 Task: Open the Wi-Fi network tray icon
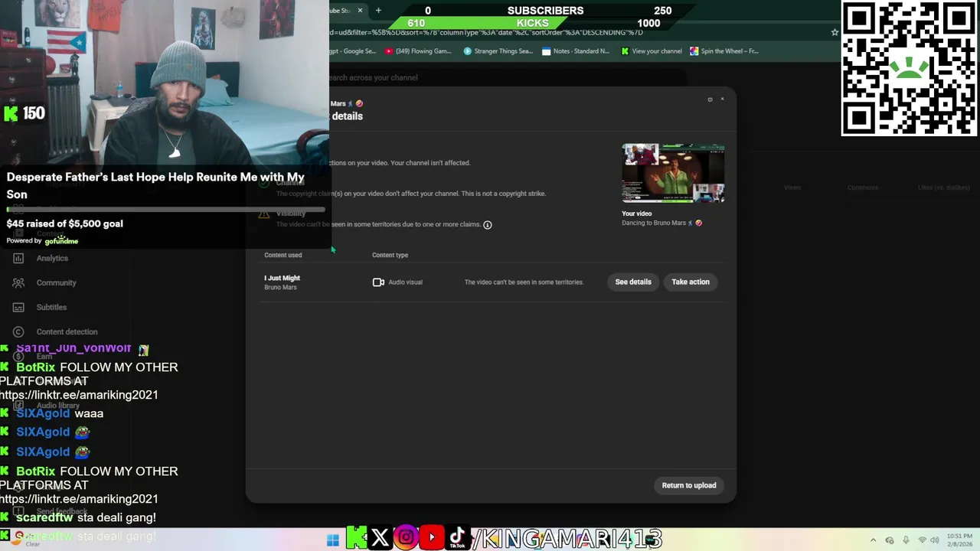point(922,540)
